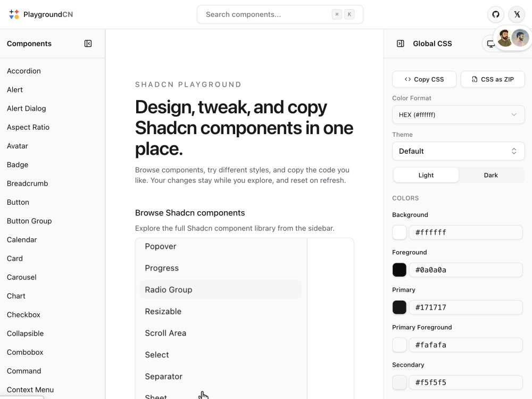This screenshot has width=532, height=399.
Task: Open the Color Format HEX dropdown
Action: pos(459,115)
